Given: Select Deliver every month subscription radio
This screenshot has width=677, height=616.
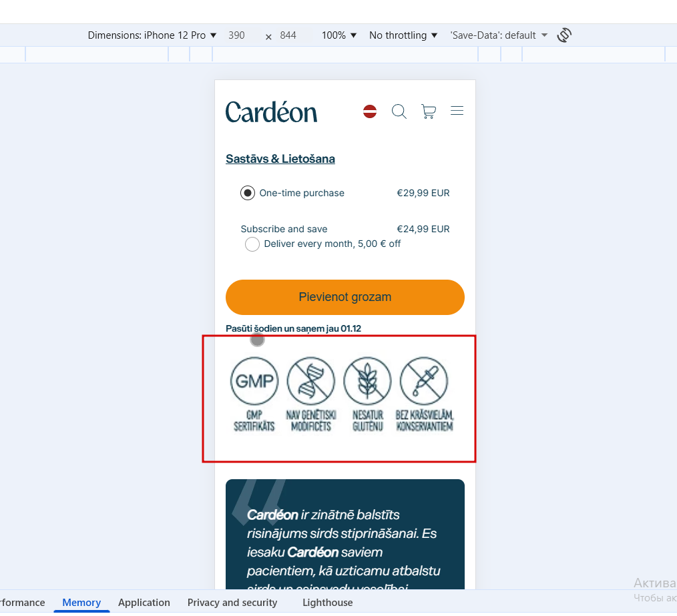Looking at the screenshot, I should pyautogui.click(x=252, y=244).
